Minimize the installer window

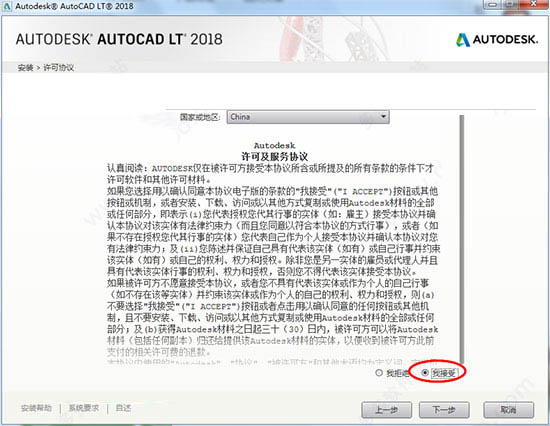coord(493,4)
